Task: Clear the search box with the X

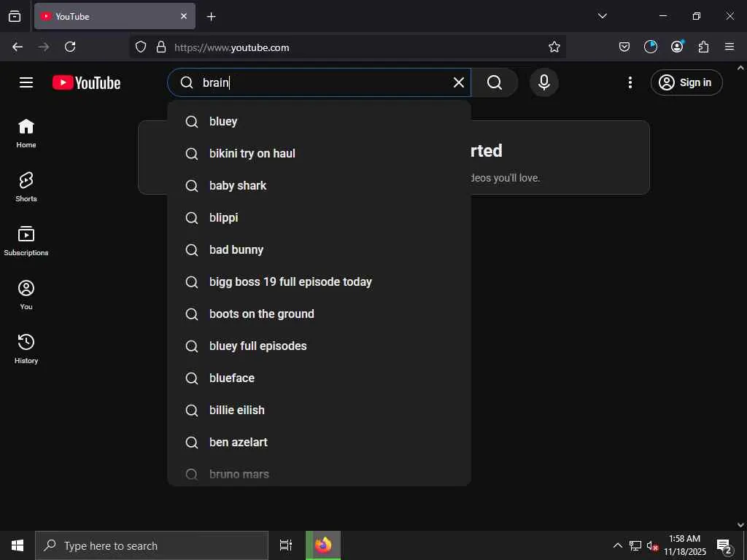Action: tap(459, 83)
